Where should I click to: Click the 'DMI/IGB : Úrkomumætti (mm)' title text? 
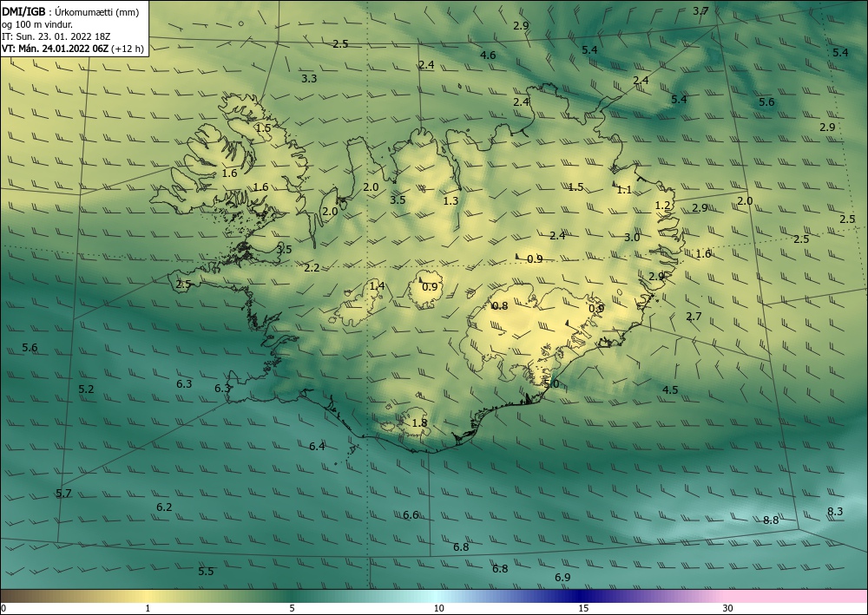(x=70, y=11)
